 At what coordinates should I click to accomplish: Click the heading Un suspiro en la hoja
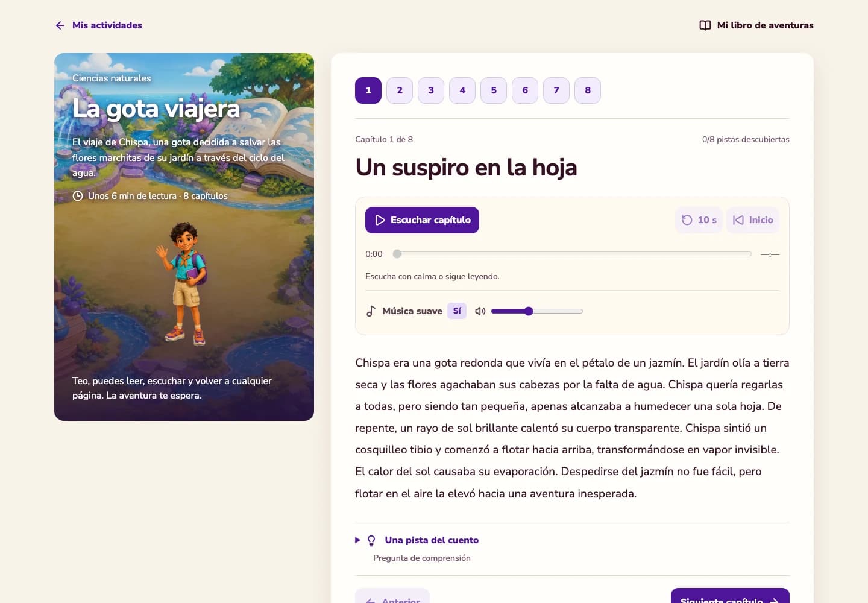tap(466, 168)
